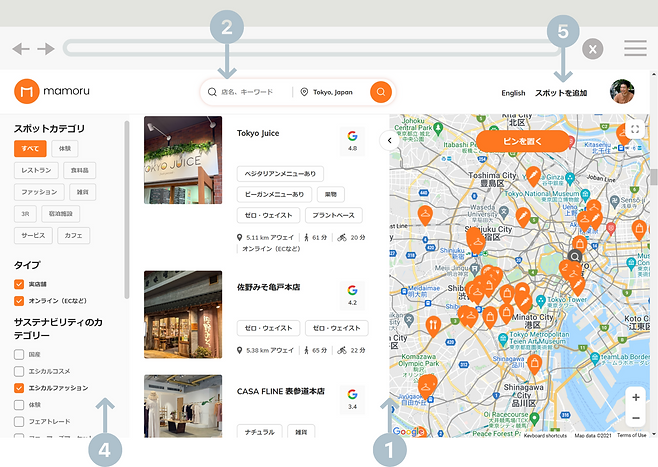
Task: Click the Tokyo, Japan location field
Action: [333, 92]
